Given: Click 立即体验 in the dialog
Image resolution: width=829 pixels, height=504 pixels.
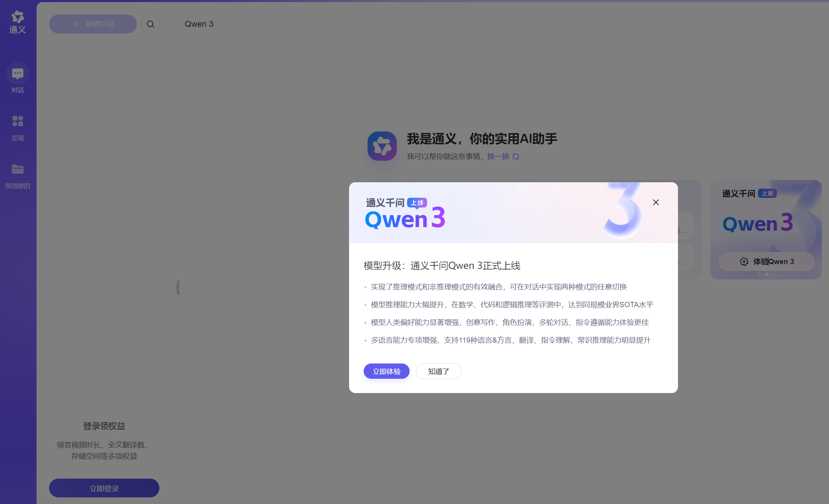Looking at the screenshot, I should coord(386,371).
